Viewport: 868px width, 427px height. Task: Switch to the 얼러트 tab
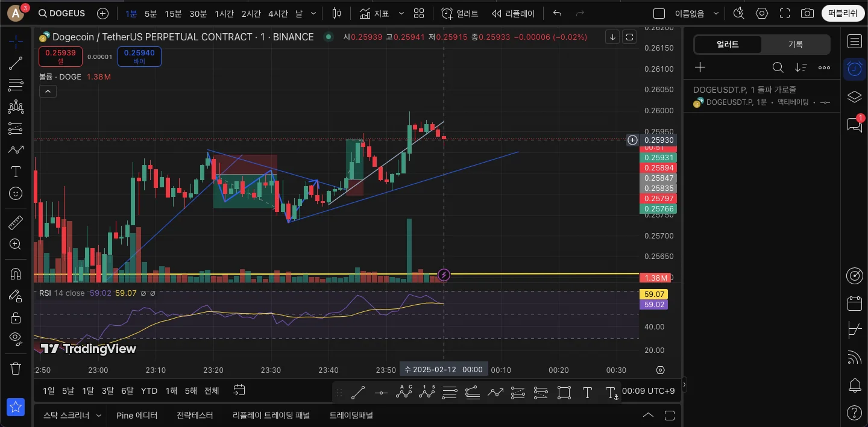(x=728, y=44)
